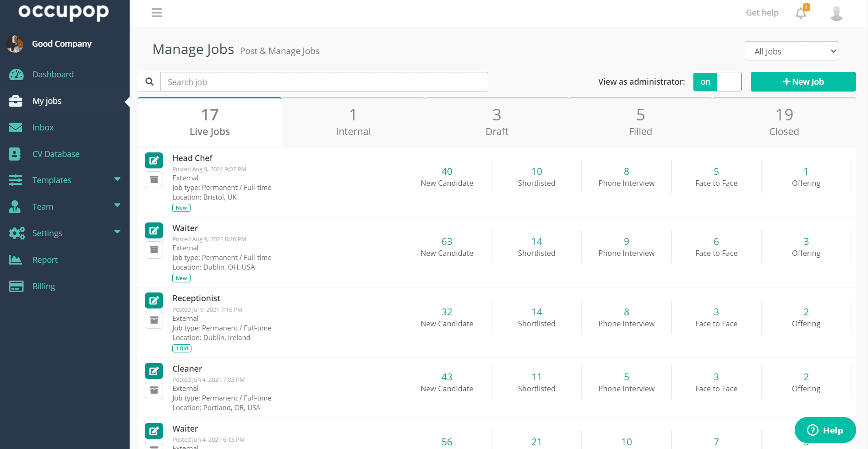This screenshot has width=868, height=449.
Task: Switch to the Draft jobs tab
Action: (497, 122)
